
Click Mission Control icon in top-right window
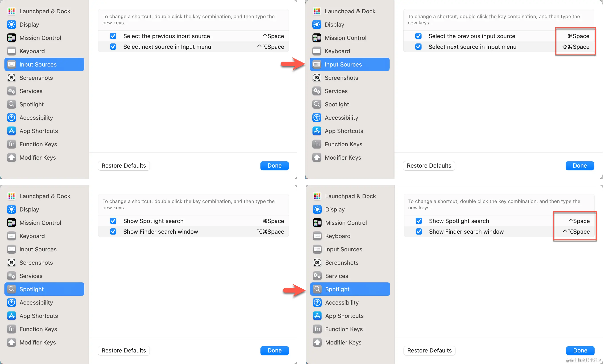coord(317,38)
